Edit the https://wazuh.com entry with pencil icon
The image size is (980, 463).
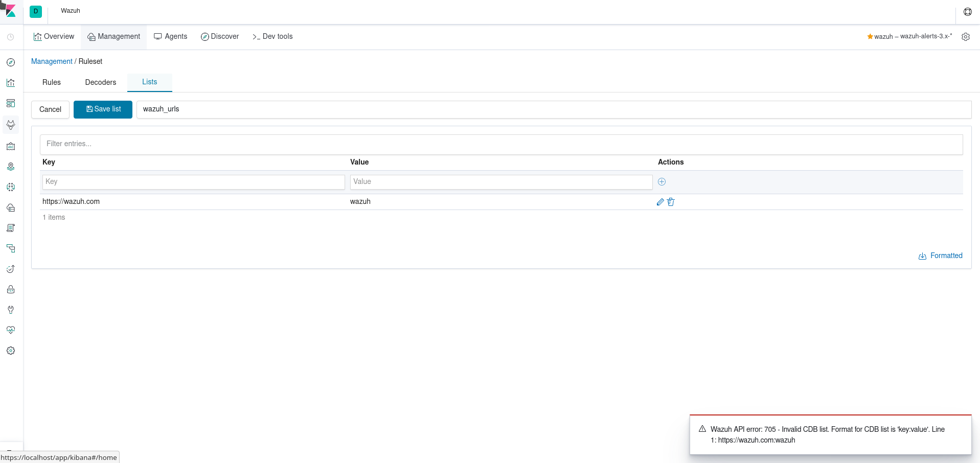[659, 202]
